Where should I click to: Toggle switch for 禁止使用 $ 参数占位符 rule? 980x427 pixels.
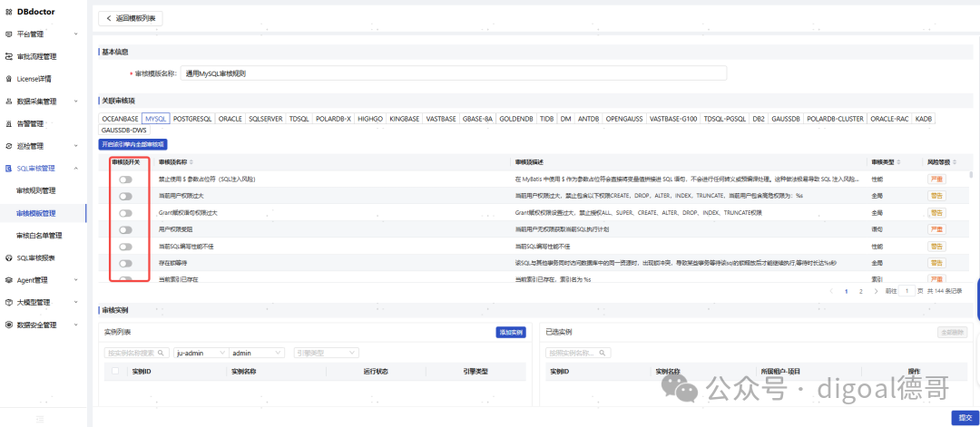(x=125, y=180)
